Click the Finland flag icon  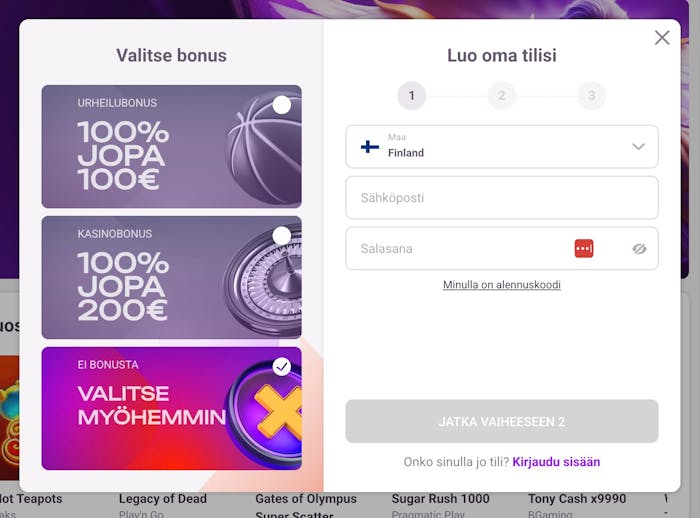pos(370,146)
